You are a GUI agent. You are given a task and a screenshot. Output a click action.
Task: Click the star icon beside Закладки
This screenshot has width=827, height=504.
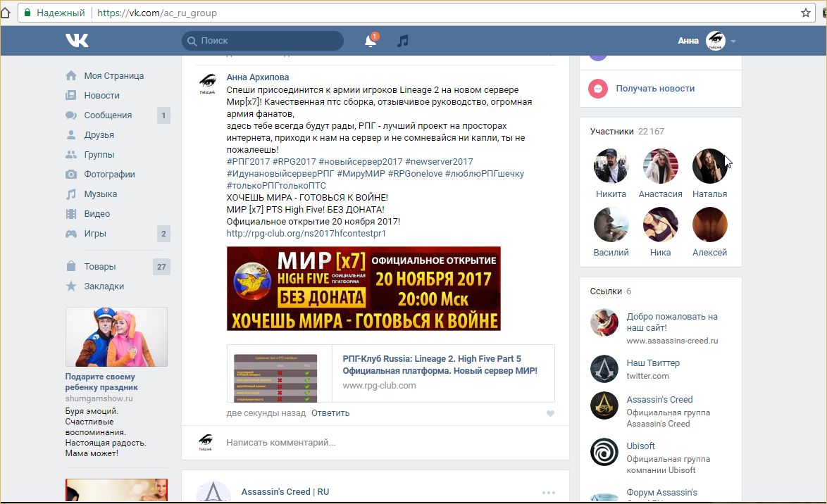click(70, 286)
